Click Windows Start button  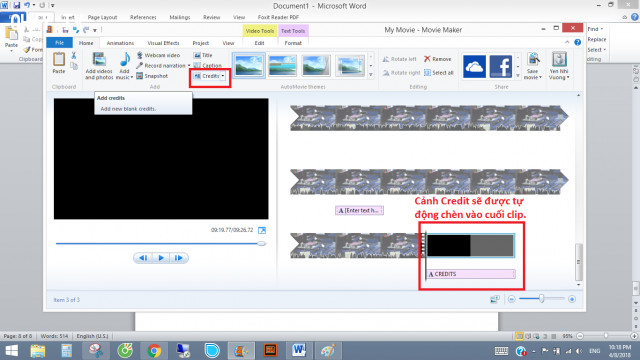(12, 351)
